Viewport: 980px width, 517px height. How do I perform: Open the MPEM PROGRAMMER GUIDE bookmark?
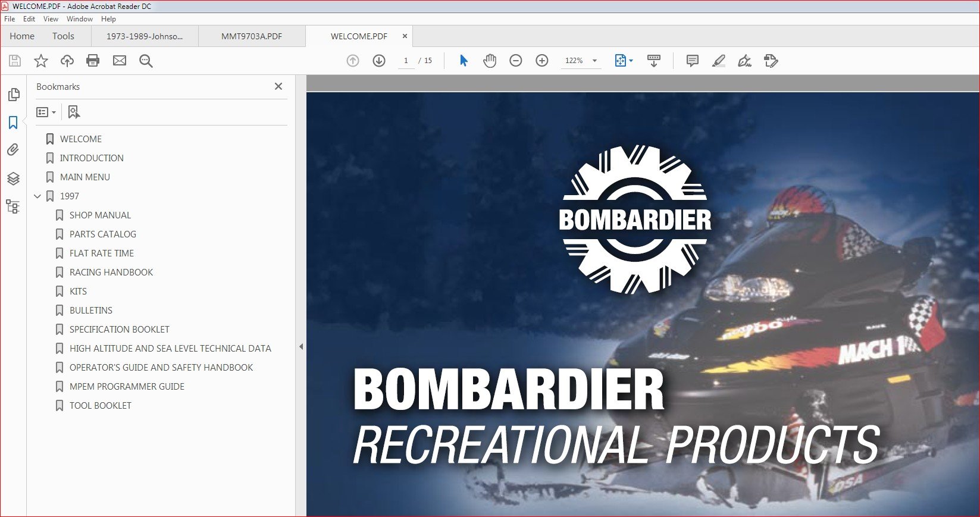(127, 387)
